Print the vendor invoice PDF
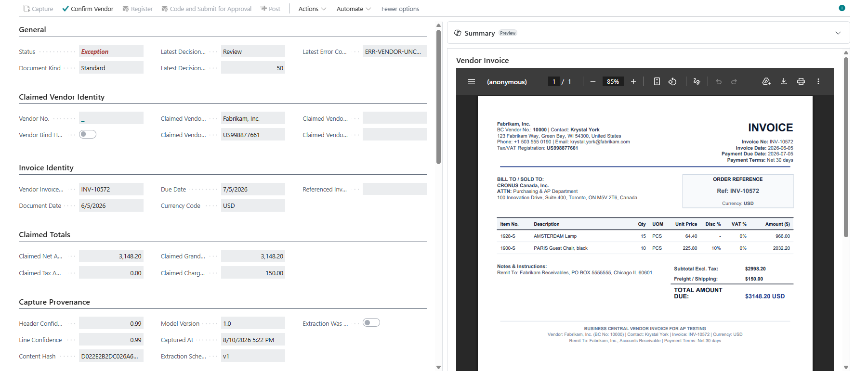 (801, 82)
